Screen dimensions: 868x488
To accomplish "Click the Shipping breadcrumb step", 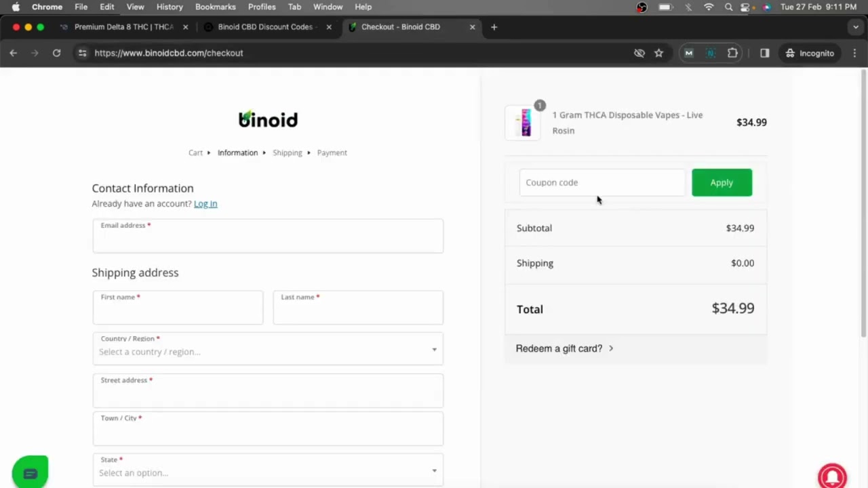I will tap(288, 152).
